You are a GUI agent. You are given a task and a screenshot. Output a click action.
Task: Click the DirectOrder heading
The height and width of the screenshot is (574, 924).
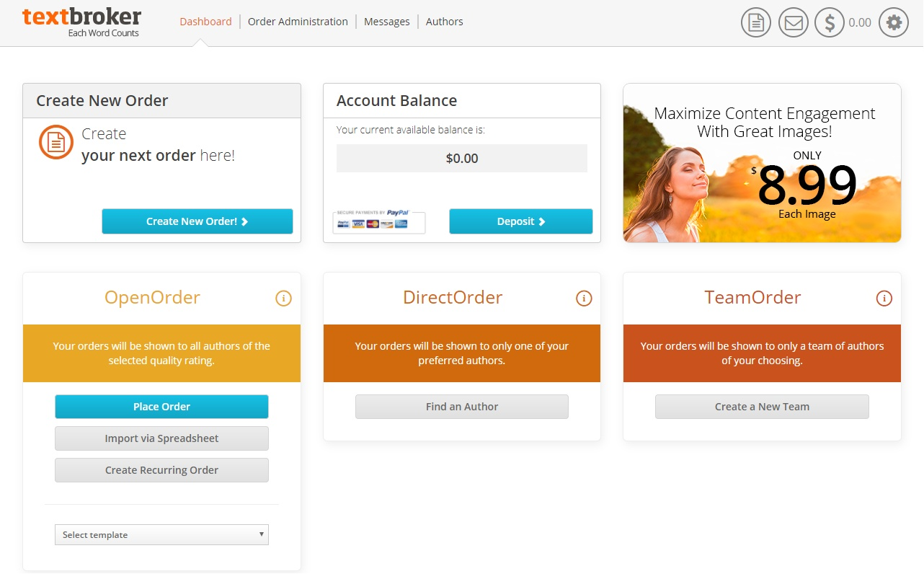[x=453, y=297]
